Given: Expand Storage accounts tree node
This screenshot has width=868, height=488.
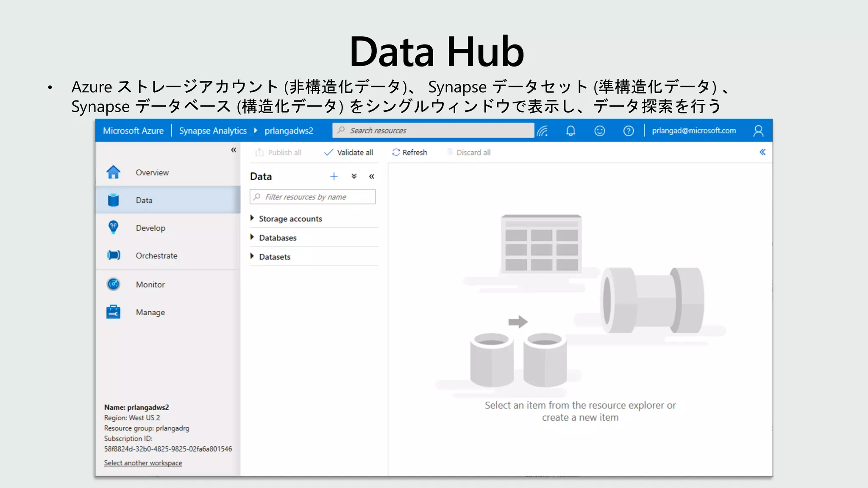Looking at the screenshot, I should 252,218.
